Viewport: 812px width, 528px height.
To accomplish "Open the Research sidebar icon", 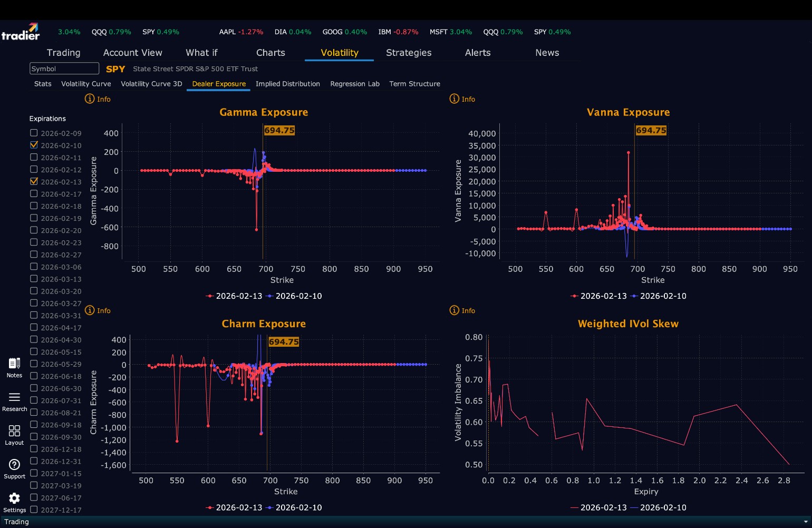I will pyautogui.click(x=14, y=397).
